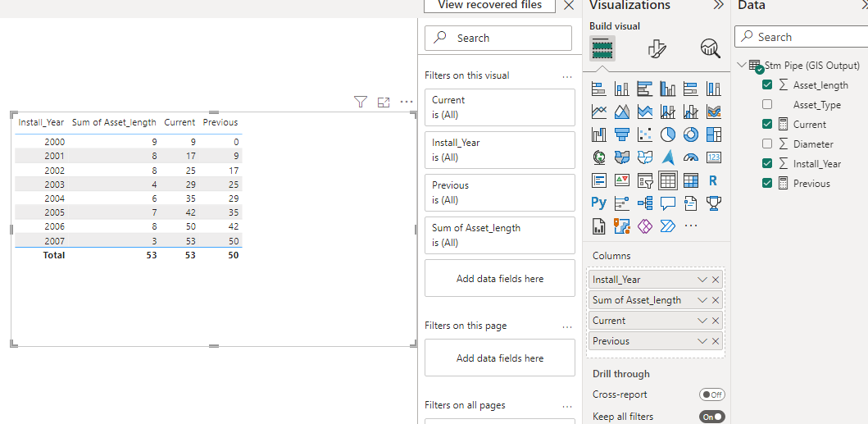Remove Current from Columns
This screenshot has height=424, width=868.
716,321
